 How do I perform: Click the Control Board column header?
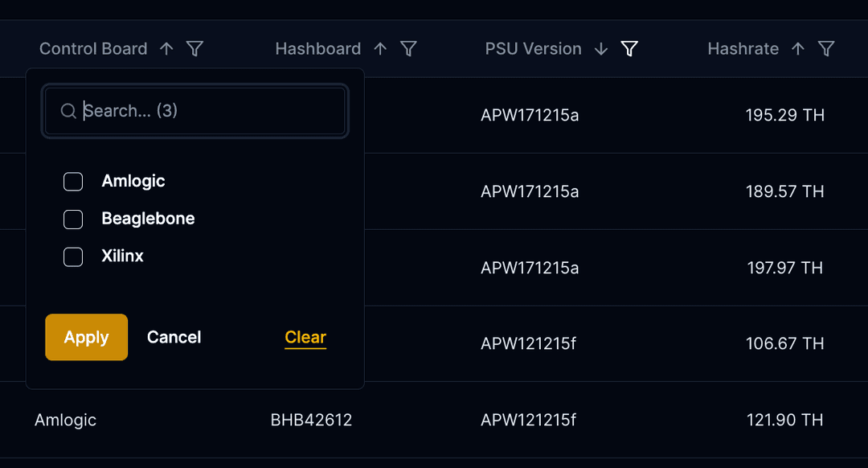[x=93, y=49]
